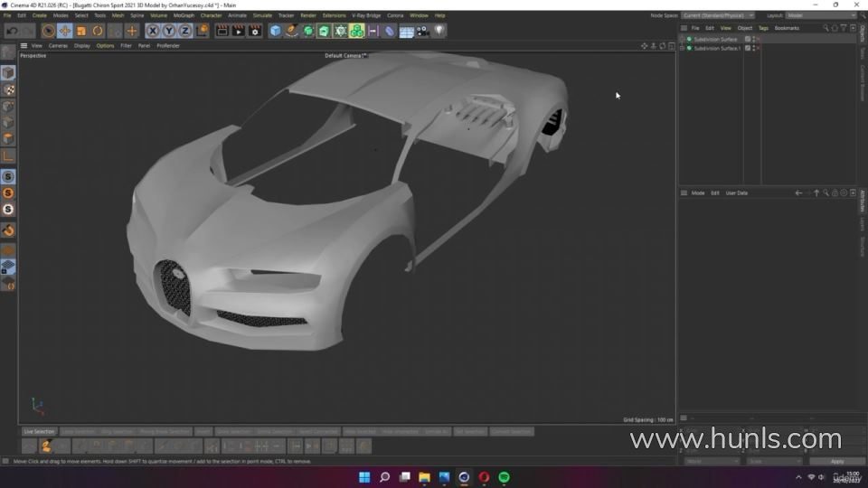Toggle Y axis lock
Image resolution: width=868 pixels, height=488 pixels.
coord(169,31)
